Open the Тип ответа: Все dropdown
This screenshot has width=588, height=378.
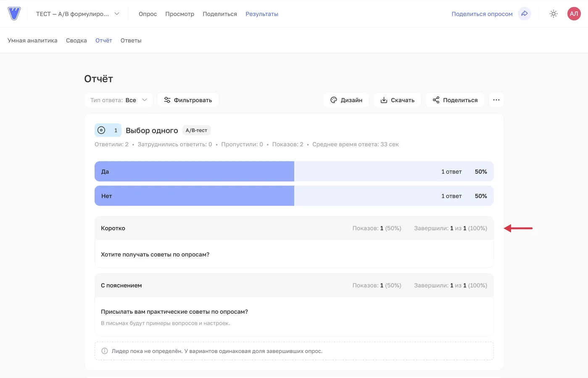coord(119,100)
